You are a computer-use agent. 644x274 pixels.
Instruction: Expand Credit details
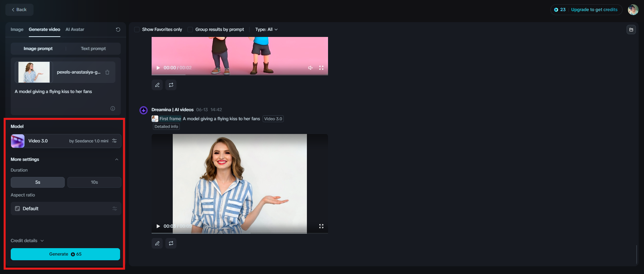point(27,241)
